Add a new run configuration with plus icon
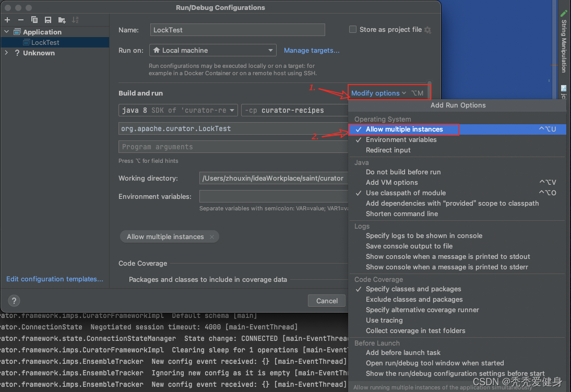This screenshot has height=392, width=571. pos(7,20)
